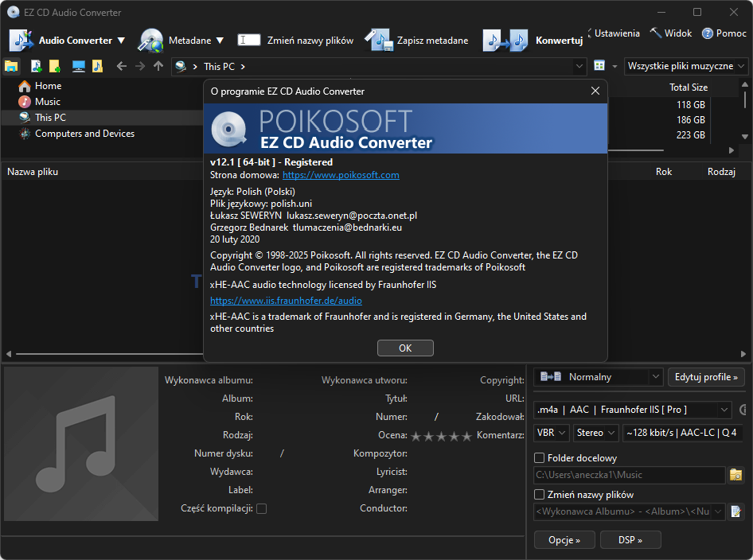753x560 pixels.
Task: Enable the Folder docelowy checkbox
Action: click(x=539, y=458)
